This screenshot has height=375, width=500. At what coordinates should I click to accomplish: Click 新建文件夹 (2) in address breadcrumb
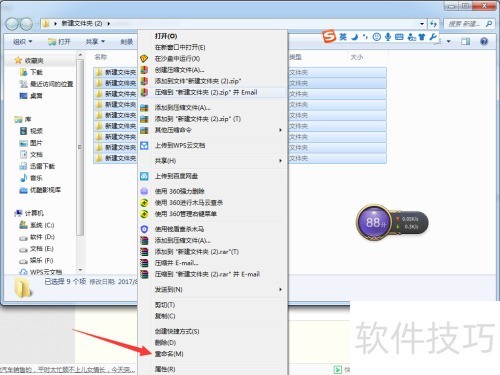click(x=82, y=23)
